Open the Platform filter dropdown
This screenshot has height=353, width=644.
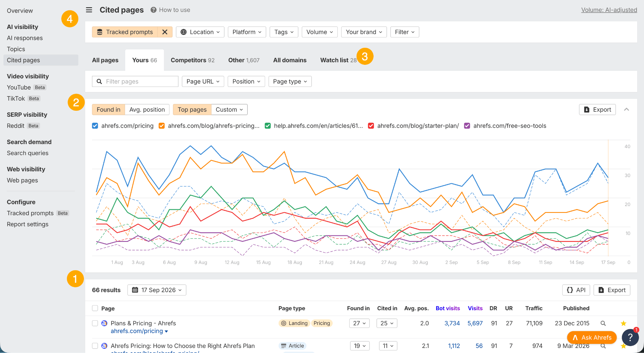point(247,32)
